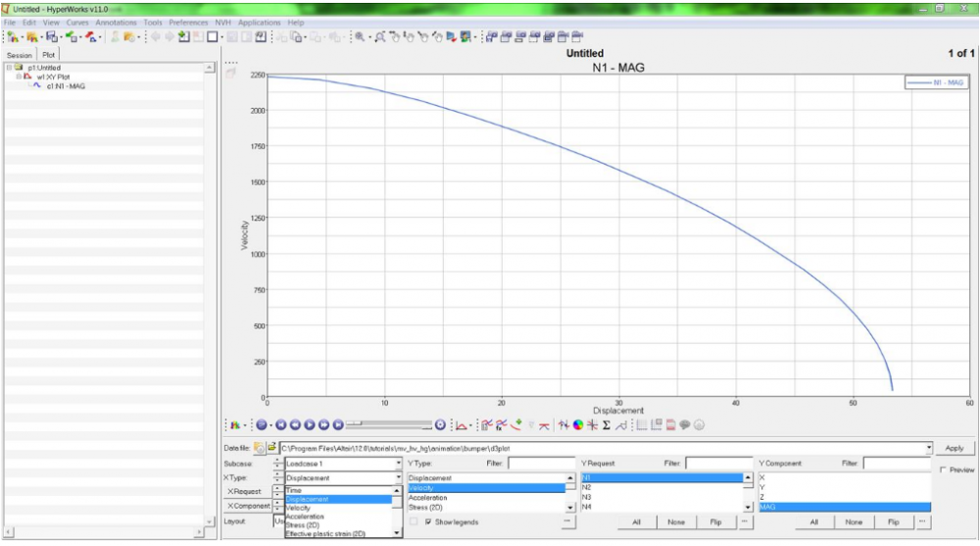The width and height of the screenshot is (980, 546).
Task: Click the save session disk icon
Action: pos(52,37)
